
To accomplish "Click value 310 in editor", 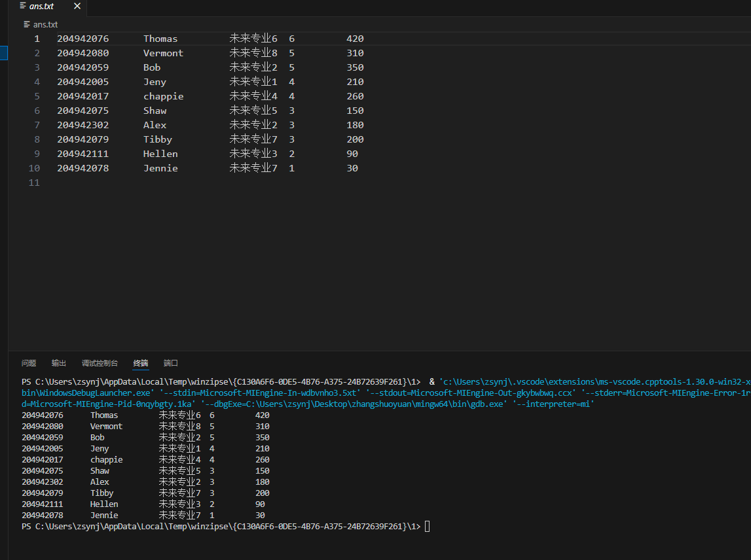I will [x=355, y=53].
